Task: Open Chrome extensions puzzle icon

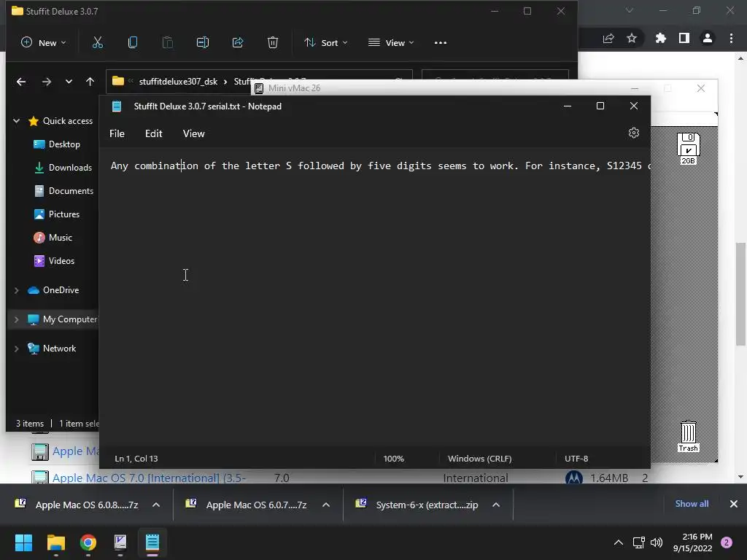Action: click(661, 38)
